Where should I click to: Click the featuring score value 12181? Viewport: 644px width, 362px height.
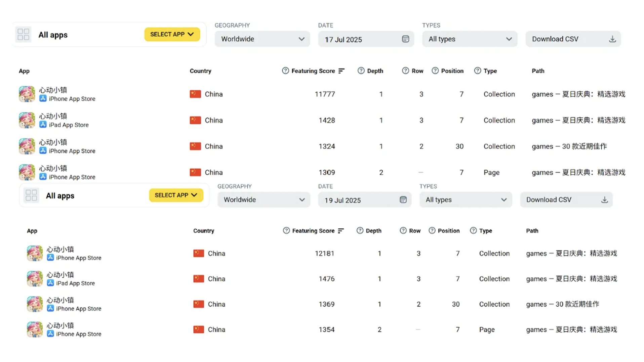(324, 253)
